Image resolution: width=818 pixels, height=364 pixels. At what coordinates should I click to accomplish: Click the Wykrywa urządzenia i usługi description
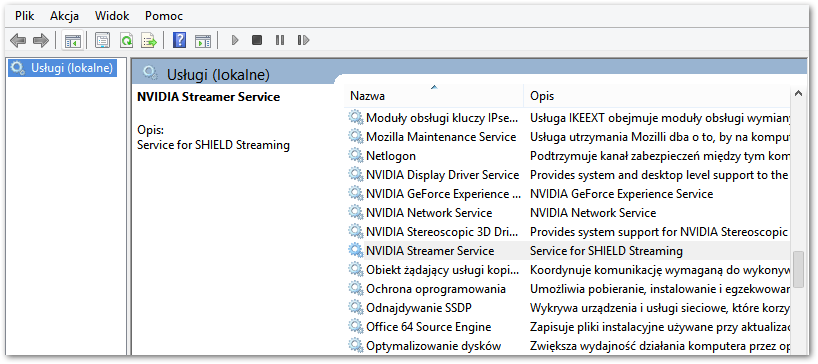(660, 308)
